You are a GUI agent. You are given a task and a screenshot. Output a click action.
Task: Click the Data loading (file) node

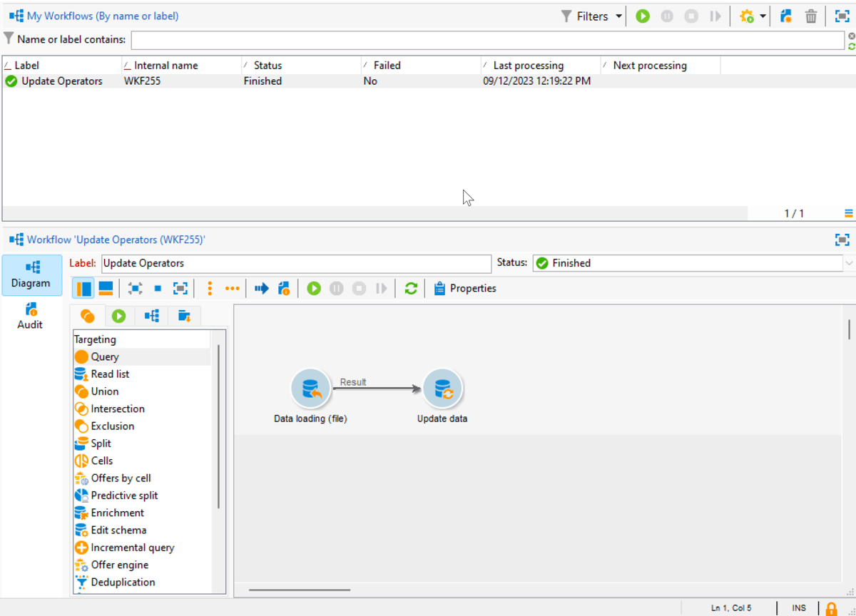(x=310, y=389)
